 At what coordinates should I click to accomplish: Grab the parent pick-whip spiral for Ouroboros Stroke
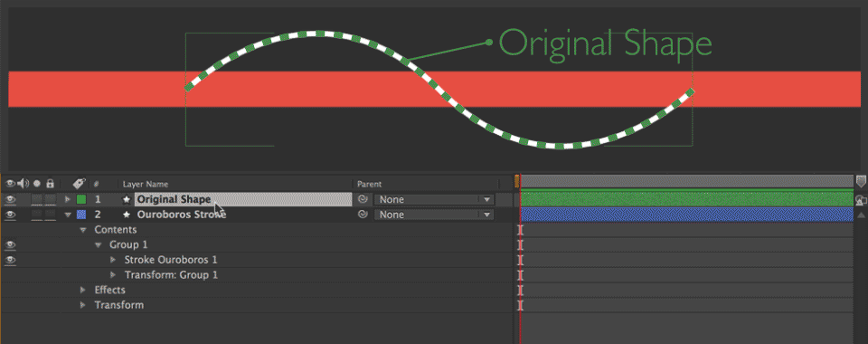coord(363,215)
